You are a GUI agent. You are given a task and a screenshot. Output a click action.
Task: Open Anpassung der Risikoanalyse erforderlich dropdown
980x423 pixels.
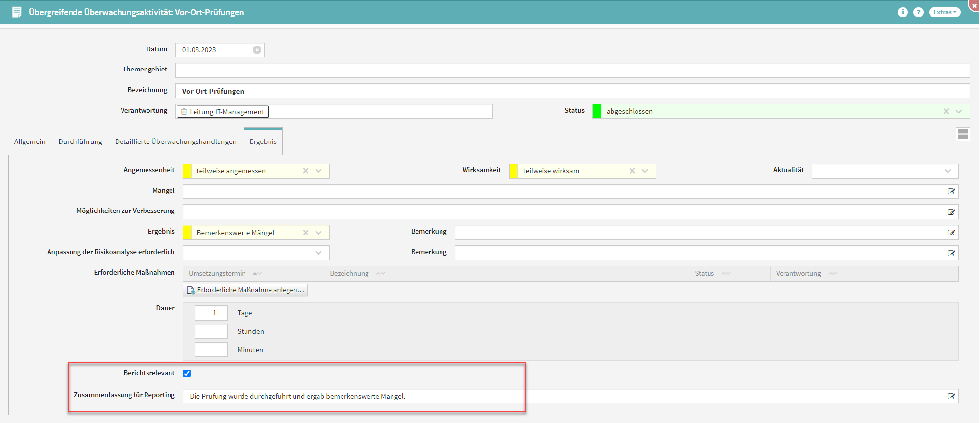click(x=318, y=253)
